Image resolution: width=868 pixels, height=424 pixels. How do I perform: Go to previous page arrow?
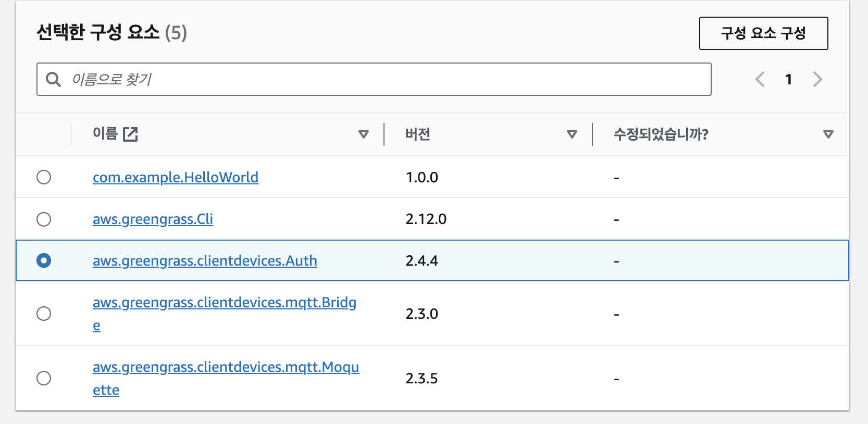coord(760,79)
